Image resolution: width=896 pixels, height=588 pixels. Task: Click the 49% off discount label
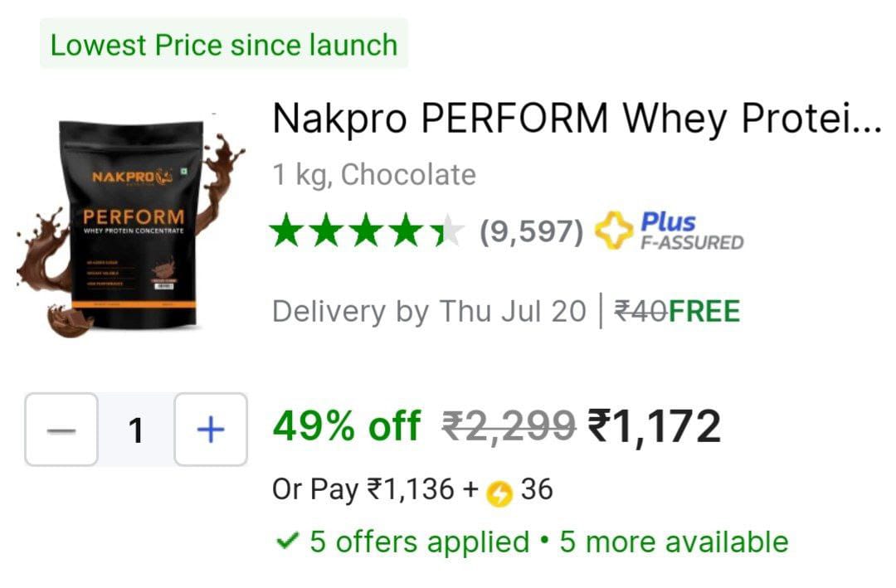(346, 426)
